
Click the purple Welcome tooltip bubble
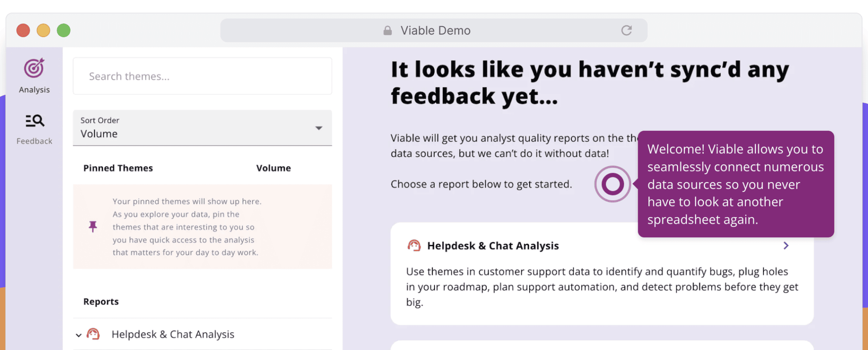pos(736,184)
